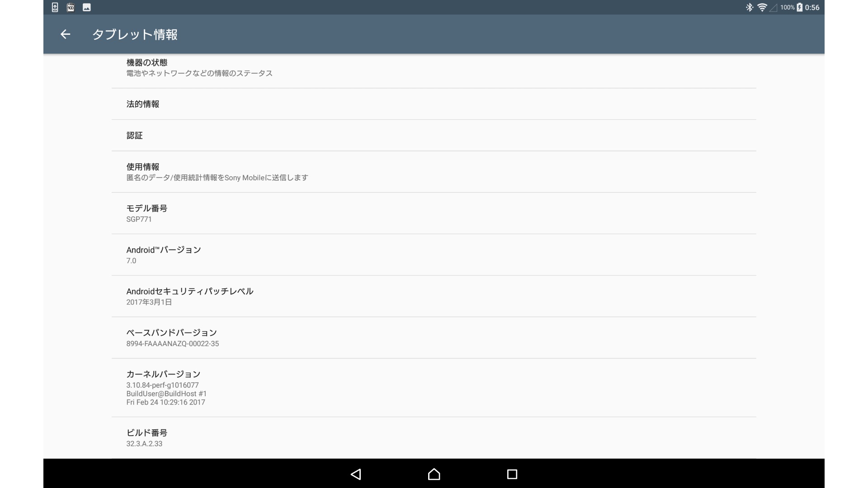This screenshot has width=868, height=488.
Task: Open 使用情報 usage info settings
Action: pos(434,172)
